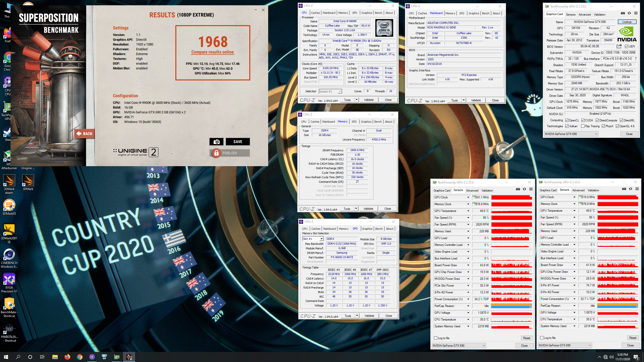Open the Socket #1 selection dropdown in CPU-Z
This screenshot has height=362, width=644.
pyautogui.click(x=330, y=91)
